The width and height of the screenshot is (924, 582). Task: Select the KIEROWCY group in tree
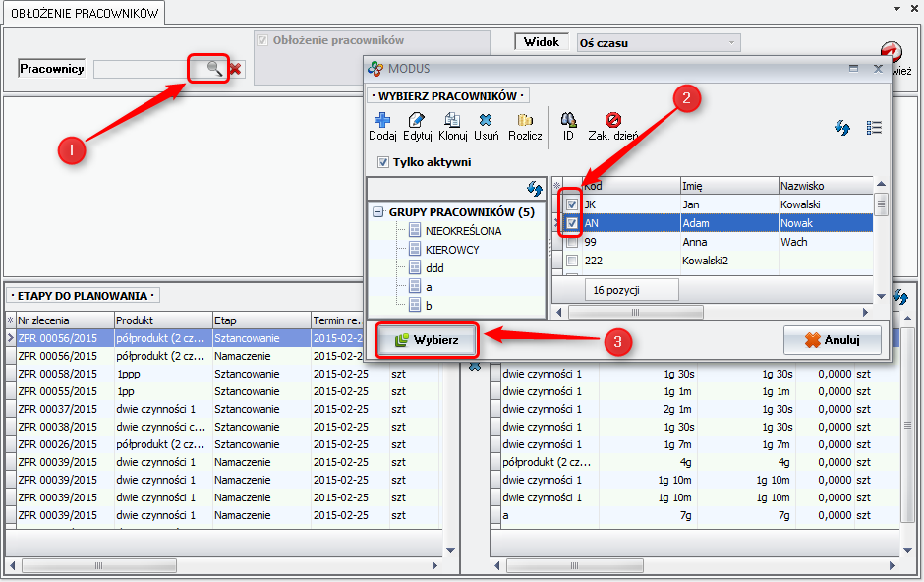click(x=452, y=250)
